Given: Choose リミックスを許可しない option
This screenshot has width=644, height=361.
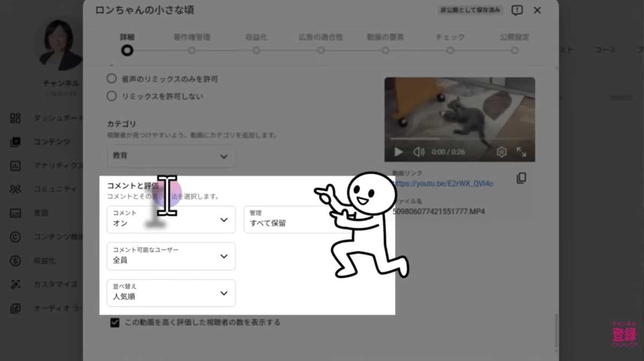Looking at the screenshot, I should pyautogui.click(x=111, y=96).
